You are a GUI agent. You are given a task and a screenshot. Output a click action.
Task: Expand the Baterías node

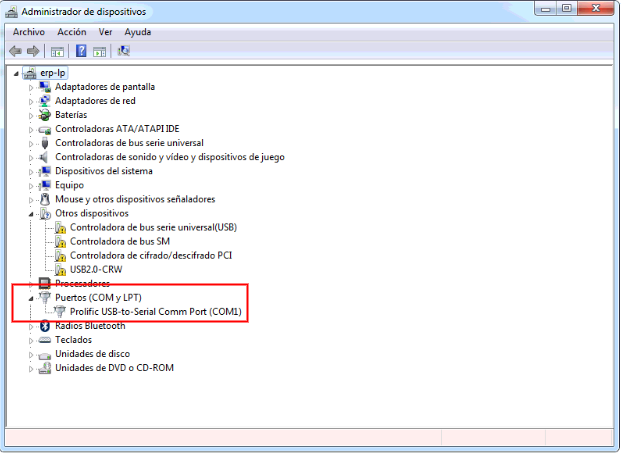tap(31, 116)
